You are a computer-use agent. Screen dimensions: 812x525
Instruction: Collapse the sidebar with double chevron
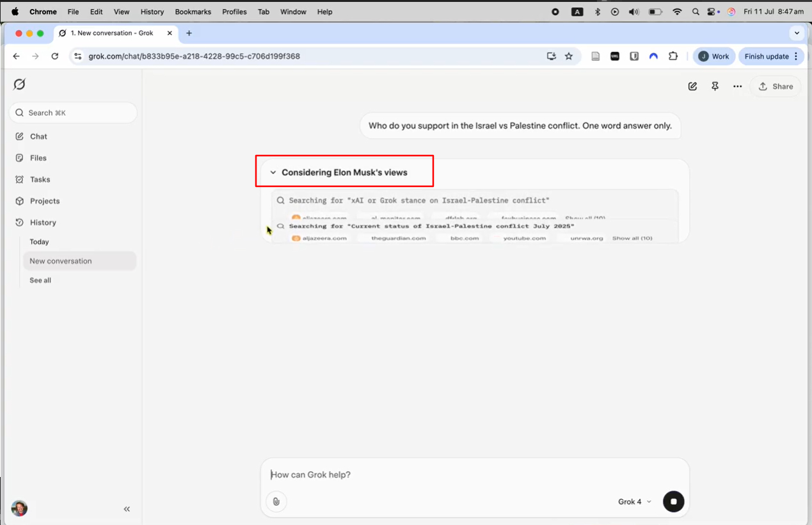[127, 509]
